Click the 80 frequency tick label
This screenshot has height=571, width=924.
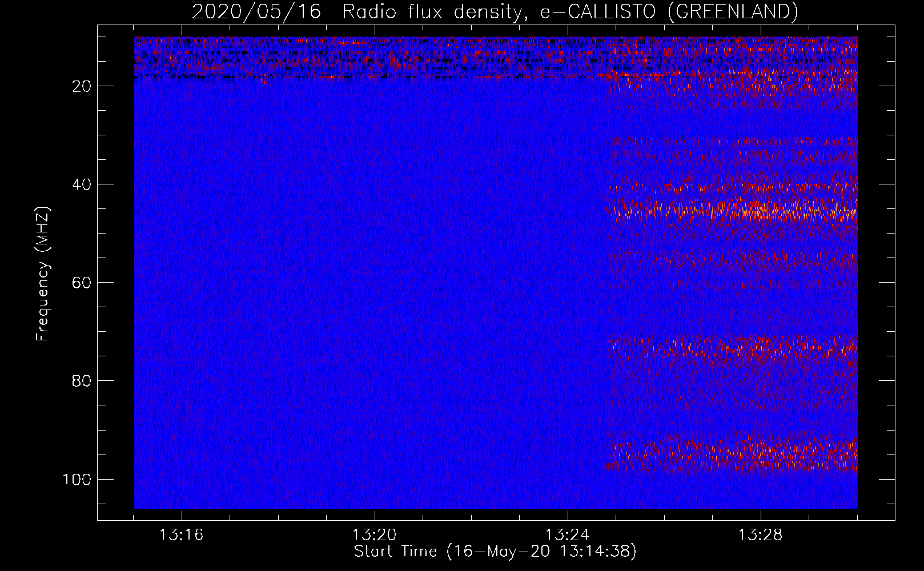coord(82,381)
